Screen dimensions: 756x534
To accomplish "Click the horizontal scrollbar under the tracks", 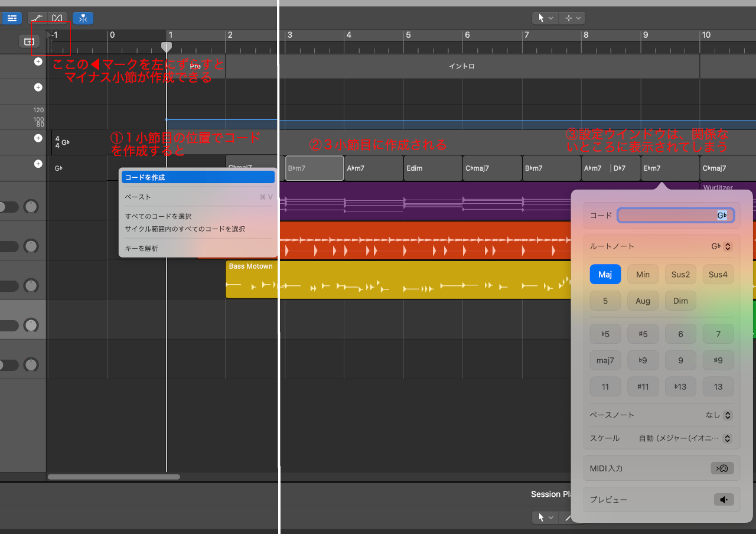I will coord(114,477).
